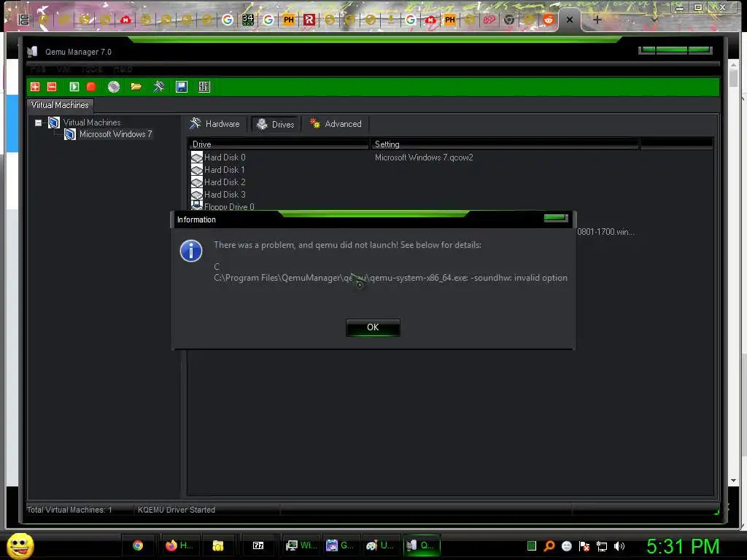The height and width of the screenshot is (560, 747).
Task: Open the File menu in Qemu Manager
Action: [x=38, y=69]
